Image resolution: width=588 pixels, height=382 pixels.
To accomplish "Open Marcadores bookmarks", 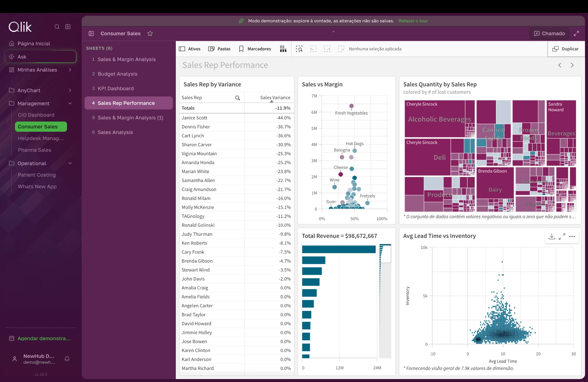I will [x=255, y=49].
